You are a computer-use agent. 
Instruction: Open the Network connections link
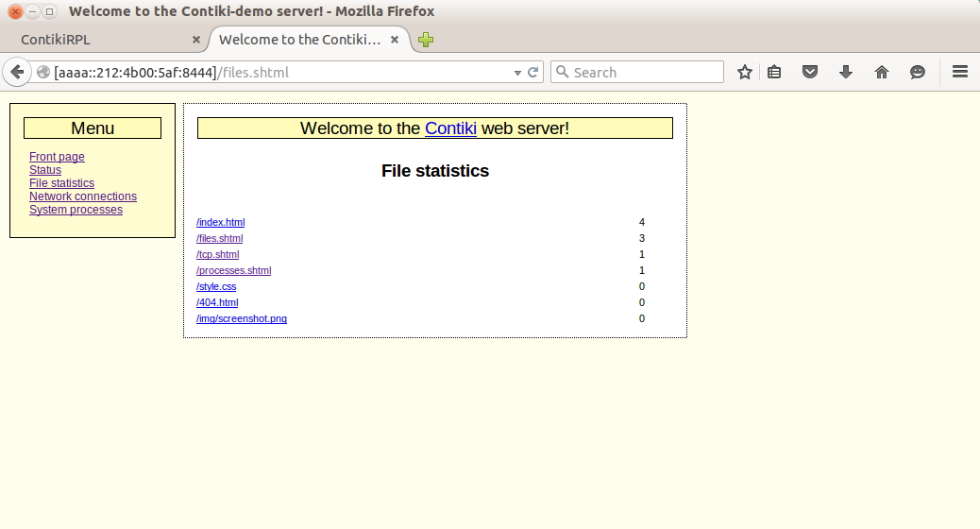pos(83,196)
